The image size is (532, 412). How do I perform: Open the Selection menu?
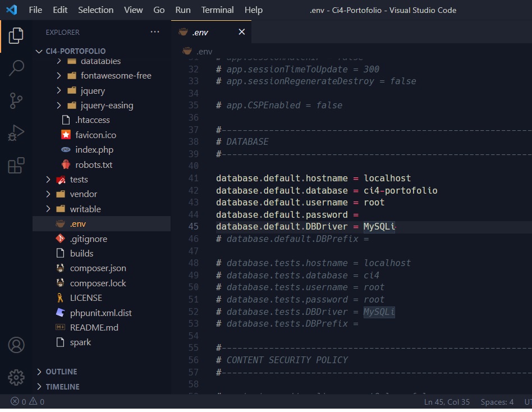click(95, 10)
